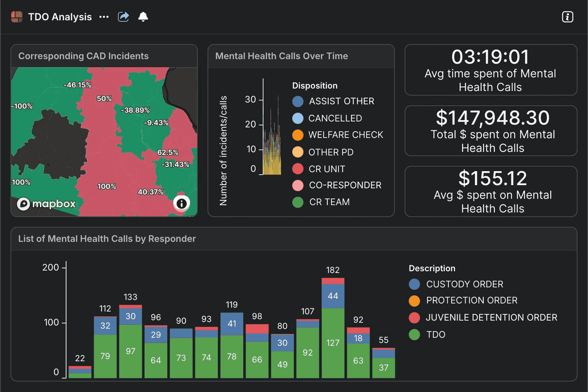
Task: Click the OTHER PD legend color dot
Action: pos(298,152)
